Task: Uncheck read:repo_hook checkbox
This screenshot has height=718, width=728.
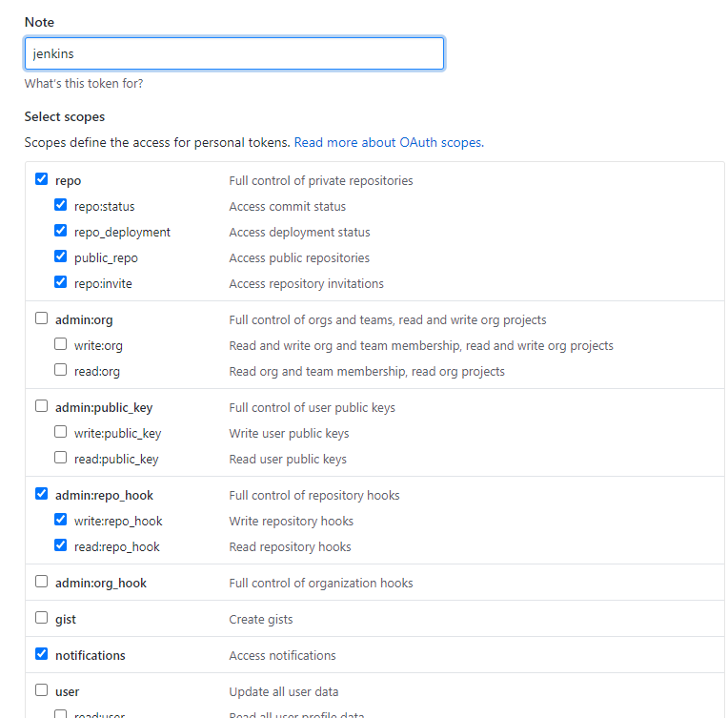Action: point(61,545)
